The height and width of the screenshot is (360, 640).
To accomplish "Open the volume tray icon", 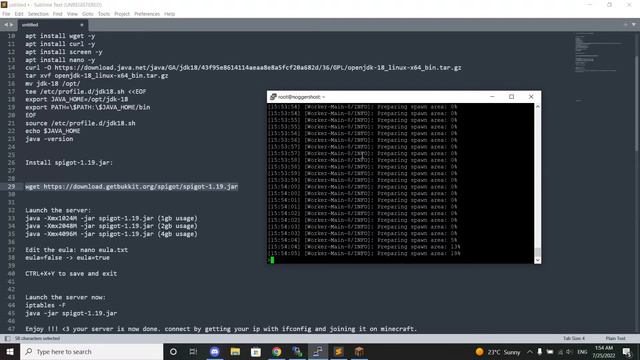I will [x=569, y=351].
